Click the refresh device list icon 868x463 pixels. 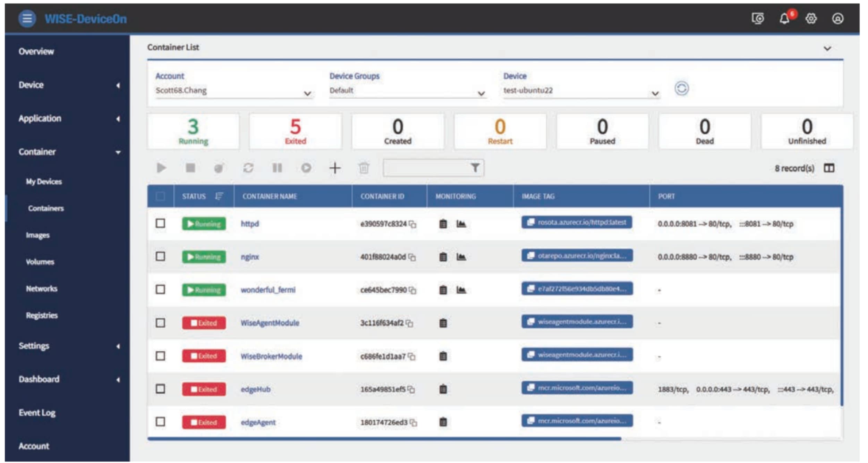(x=681, y=89)
